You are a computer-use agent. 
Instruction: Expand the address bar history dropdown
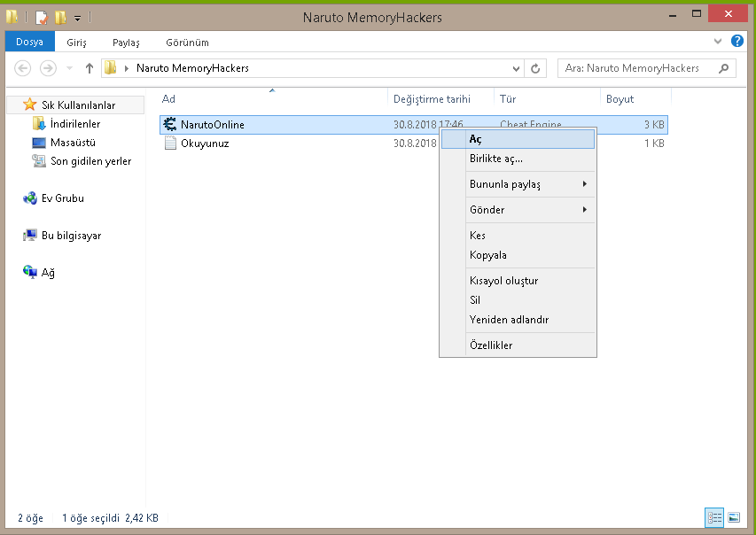(x=516, y=68)
